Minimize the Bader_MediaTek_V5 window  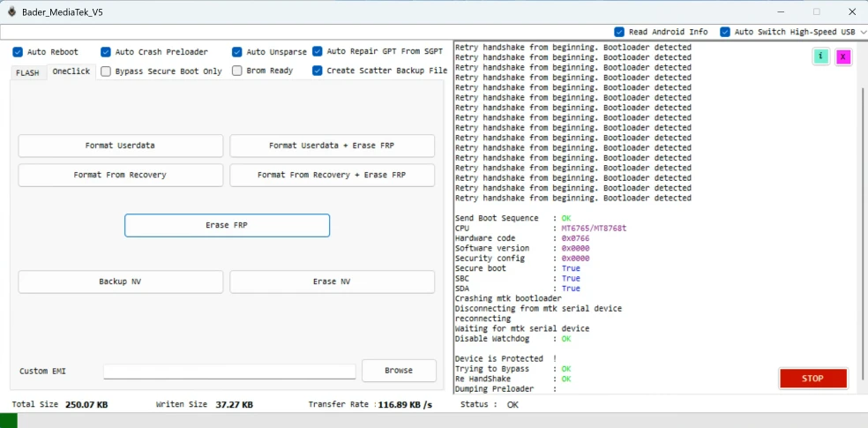point(780,11)
